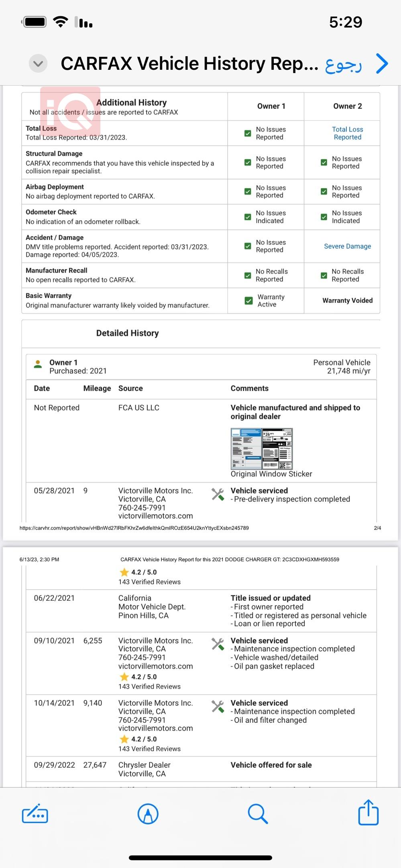
Task: Open the Original Window Sticker thumbnail
Action: (262, 448)
